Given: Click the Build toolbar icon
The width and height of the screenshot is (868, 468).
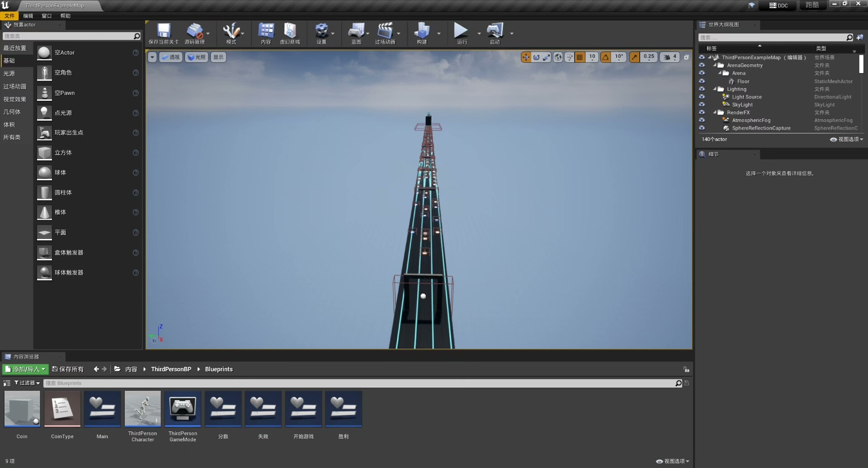Looking at the screenshot, I should click(x=421, y=31).
